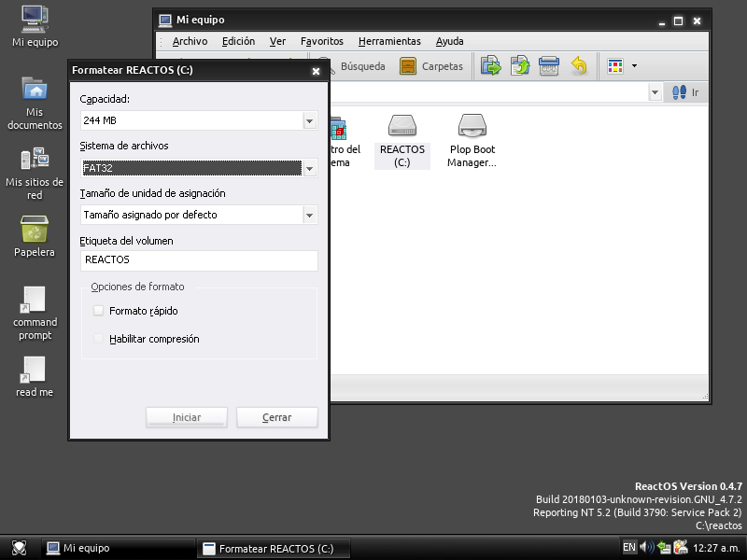The height and width of the screenshot is (560, 747).
Task: Click the 12:27 a.m. taskbar clock
Action: coord(715,548)
